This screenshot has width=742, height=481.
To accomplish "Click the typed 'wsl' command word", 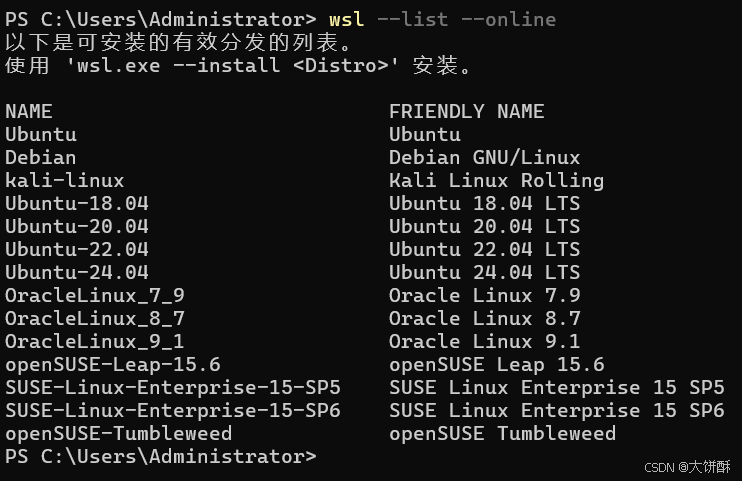I will click(346, 19).
